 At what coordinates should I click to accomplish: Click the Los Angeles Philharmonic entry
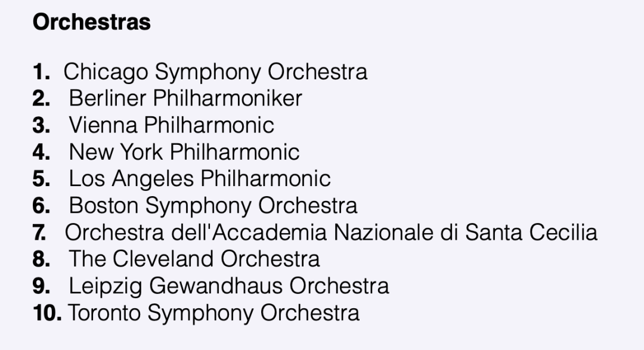coord(200,178)
